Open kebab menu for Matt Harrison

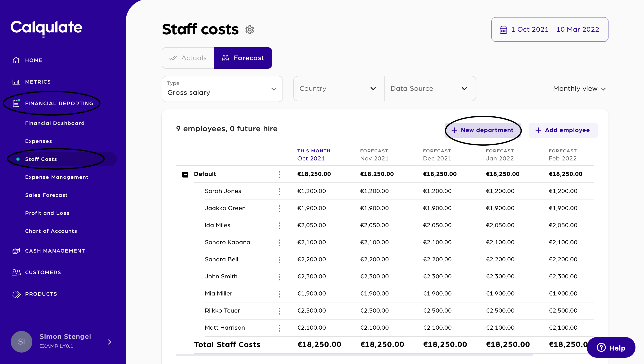click(x=280, y=328)
